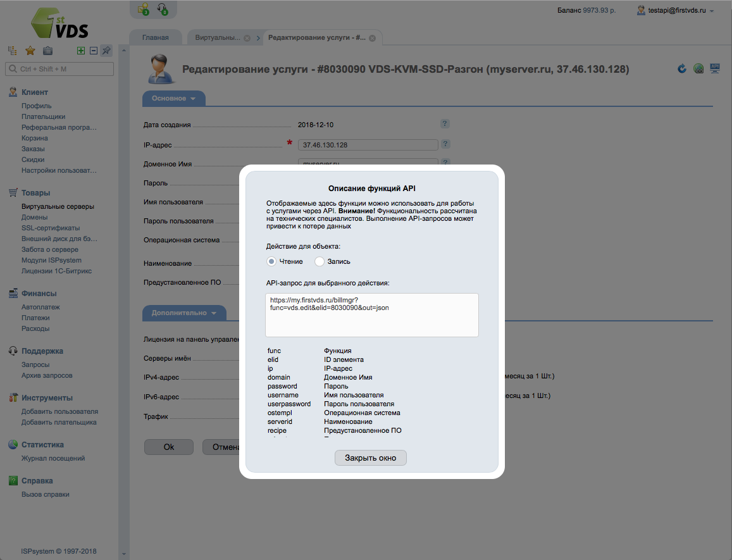Click the IP-адрес input field

point(368,144)
